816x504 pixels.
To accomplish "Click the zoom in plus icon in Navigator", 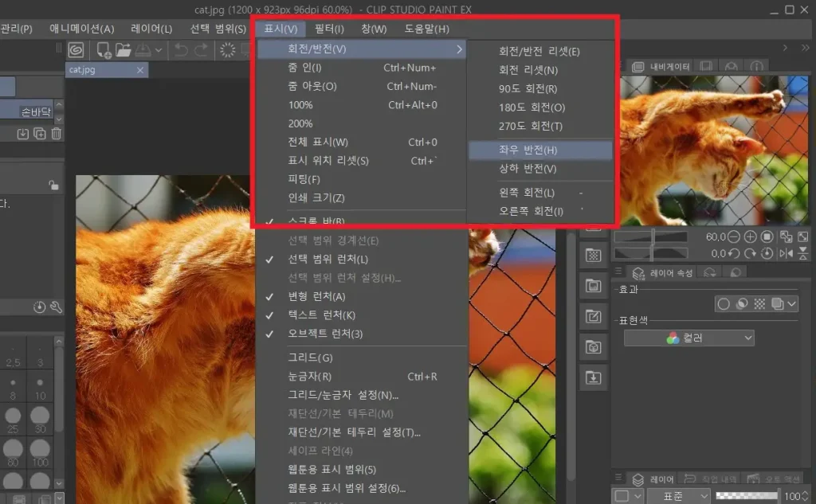I will [x=750, y=236].
